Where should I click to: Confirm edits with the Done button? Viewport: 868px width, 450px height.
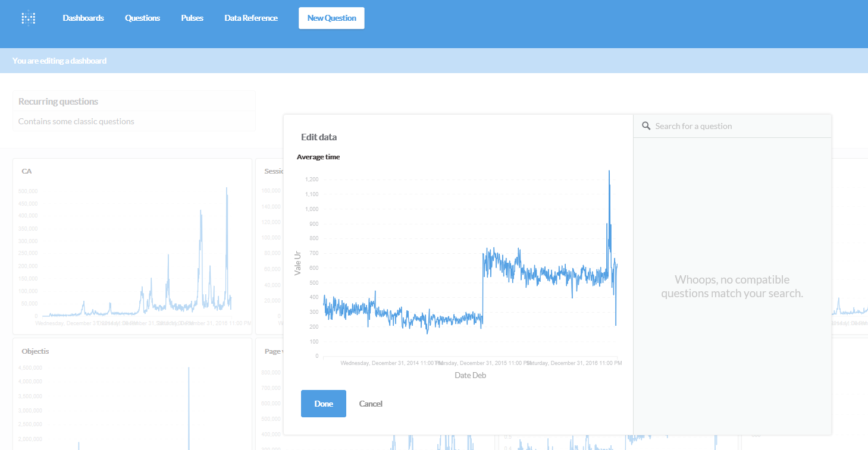323,403
